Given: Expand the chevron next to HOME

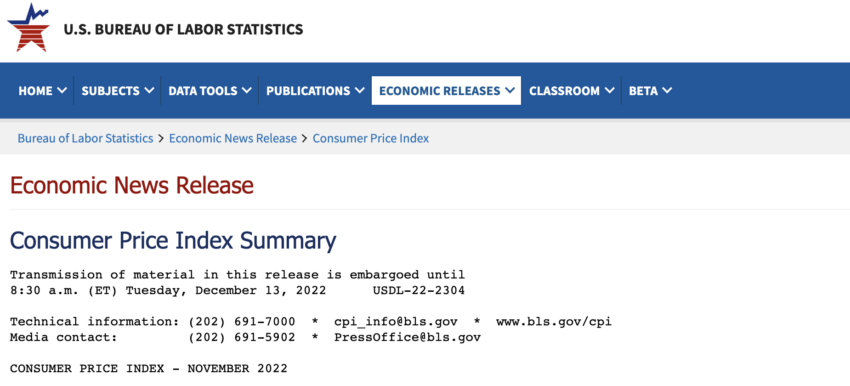Looking at the screenshot, I should click(61, 91).
